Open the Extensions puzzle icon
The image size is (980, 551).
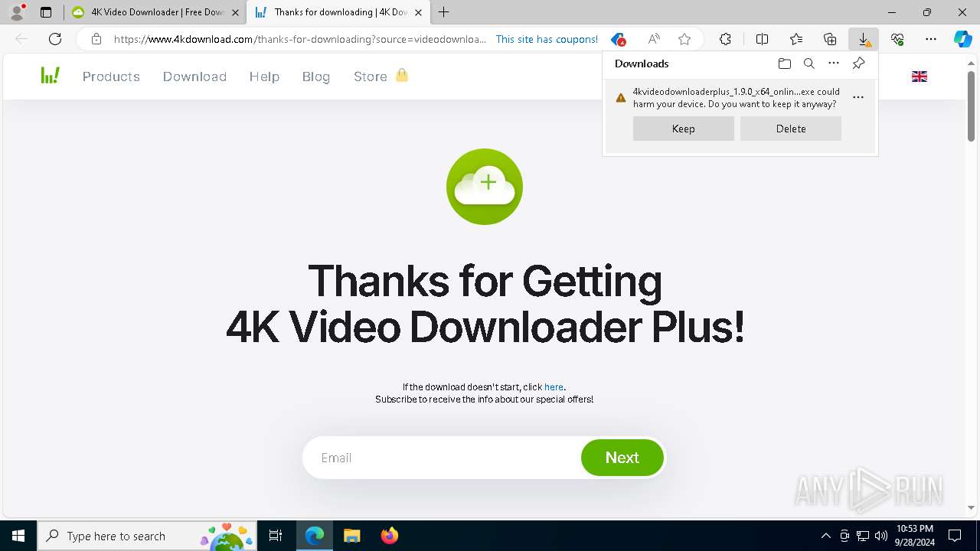pyautogui.click(x=725, y=39)
